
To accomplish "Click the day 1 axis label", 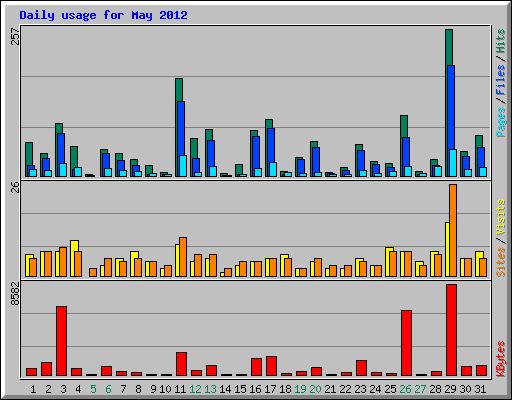I will 33,389.
